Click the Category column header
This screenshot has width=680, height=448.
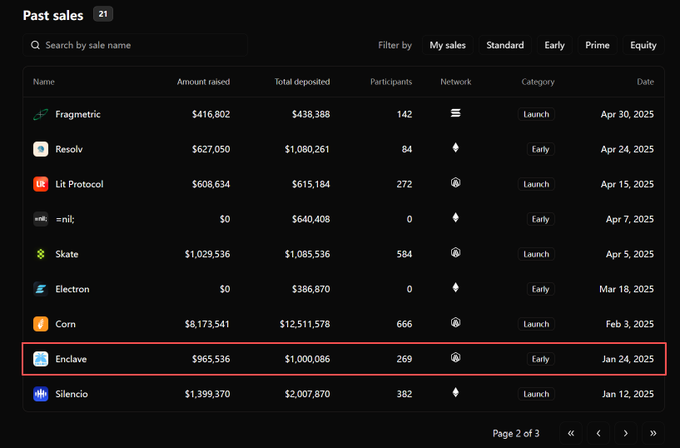pos(538,82)
